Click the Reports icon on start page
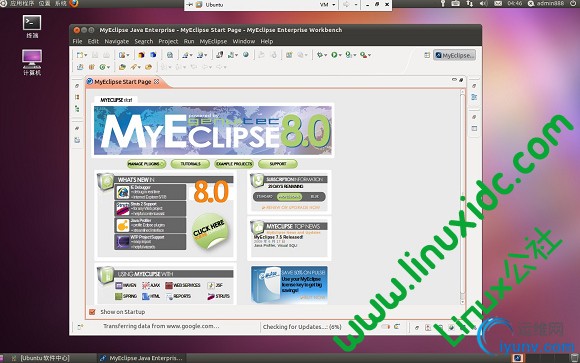Viewport: 580px width, 363px height. pos(169,296)
